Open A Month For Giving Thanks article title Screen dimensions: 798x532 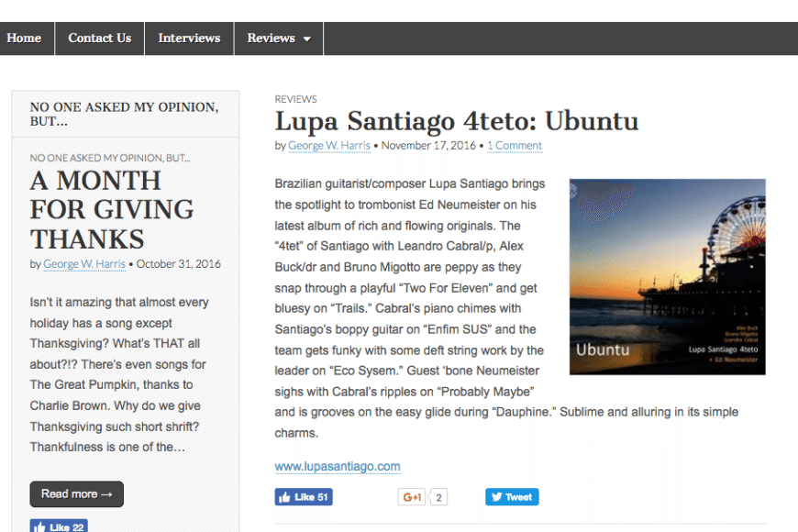[x=112, y=210]
